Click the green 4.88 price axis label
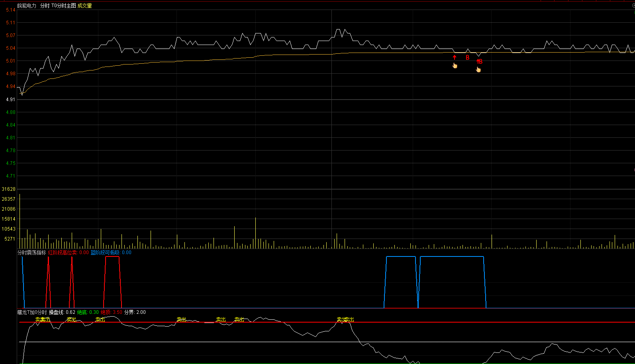The height and width of the screenshot is (364, 635). tap(10, 112)
